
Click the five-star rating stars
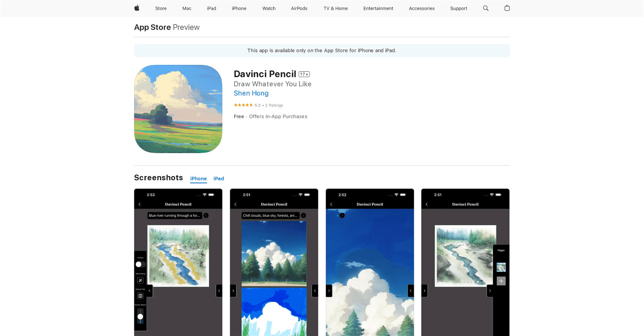243,105
